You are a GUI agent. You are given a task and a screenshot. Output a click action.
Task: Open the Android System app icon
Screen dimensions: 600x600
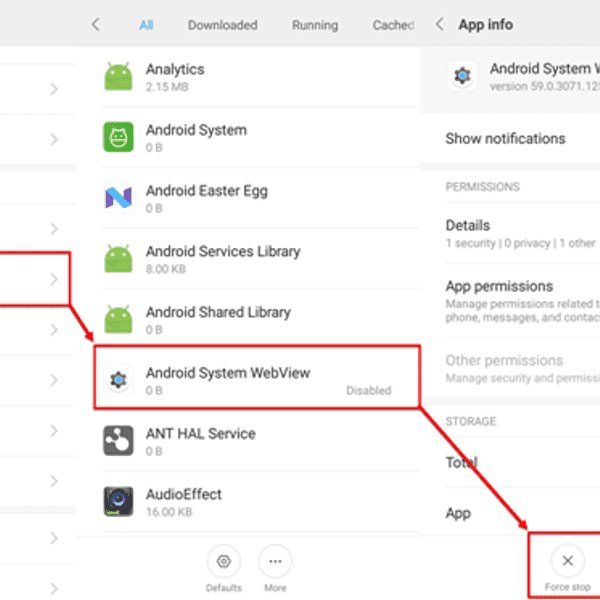pos(118,137)
